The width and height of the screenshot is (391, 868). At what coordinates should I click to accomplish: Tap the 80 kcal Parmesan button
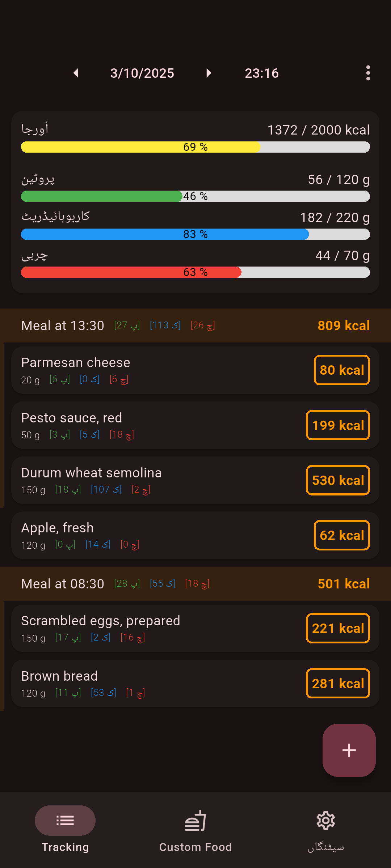[342, 370]
